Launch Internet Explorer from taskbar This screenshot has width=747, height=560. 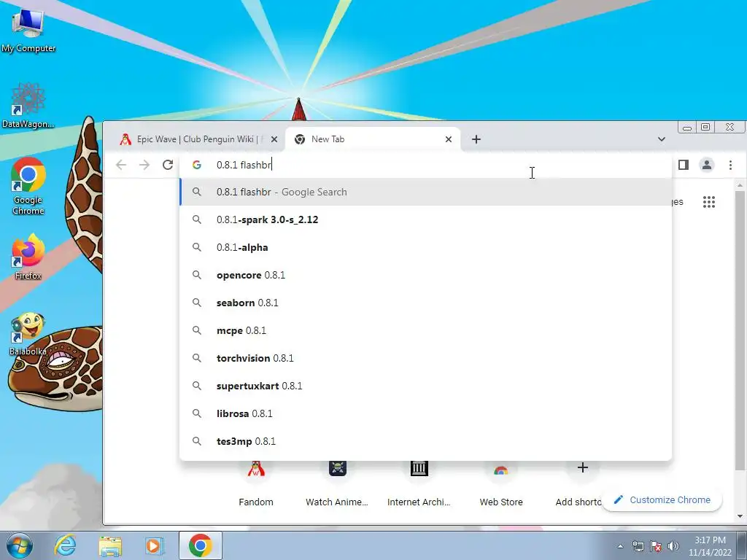coord(64,545)
